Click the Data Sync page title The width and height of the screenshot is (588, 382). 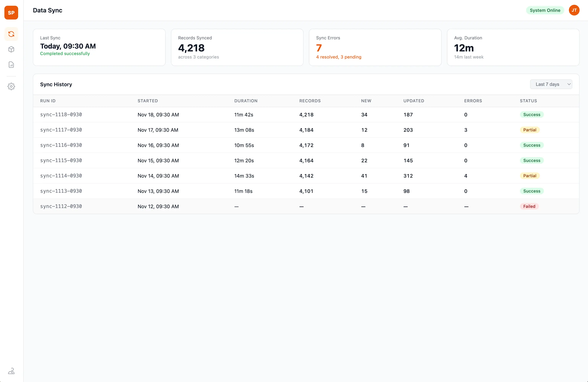pyautogui.click(x=47, y=10)
